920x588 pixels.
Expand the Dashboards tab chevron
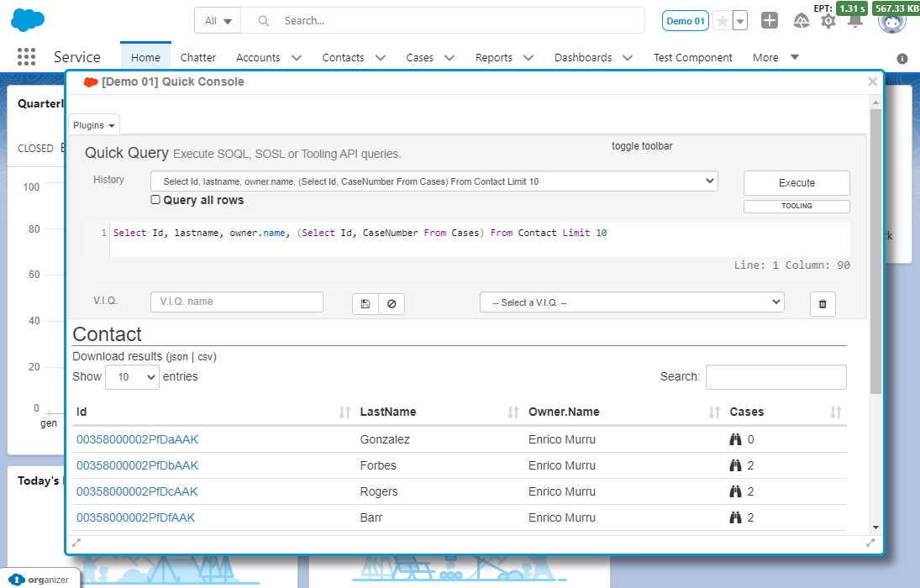click(x=628, y=57)
